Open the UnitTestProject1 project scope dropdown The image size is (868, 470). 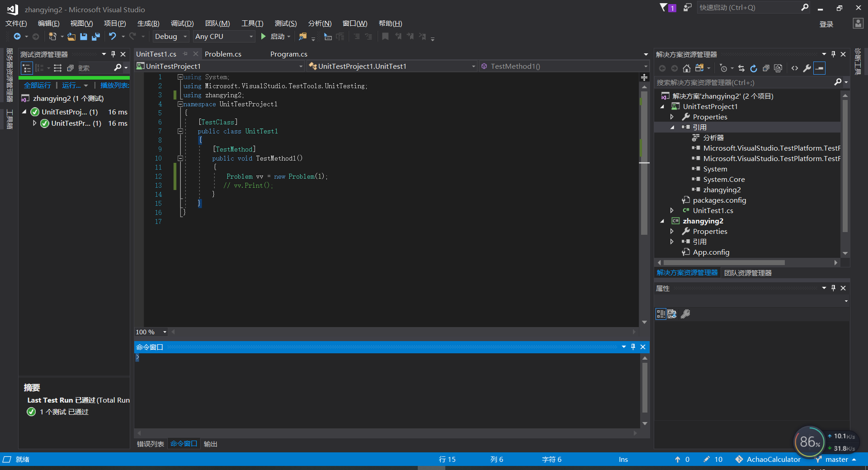pos(220,66)
